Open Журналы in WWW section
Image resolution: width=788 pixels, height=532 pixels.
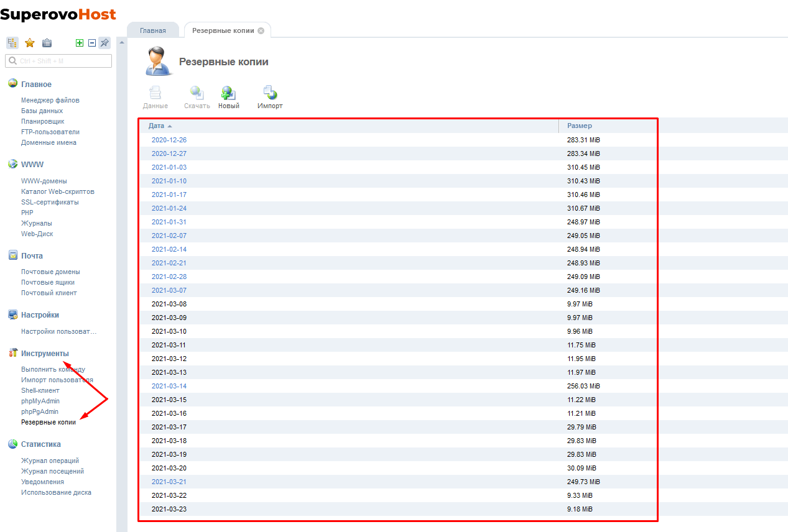[37, 223]
